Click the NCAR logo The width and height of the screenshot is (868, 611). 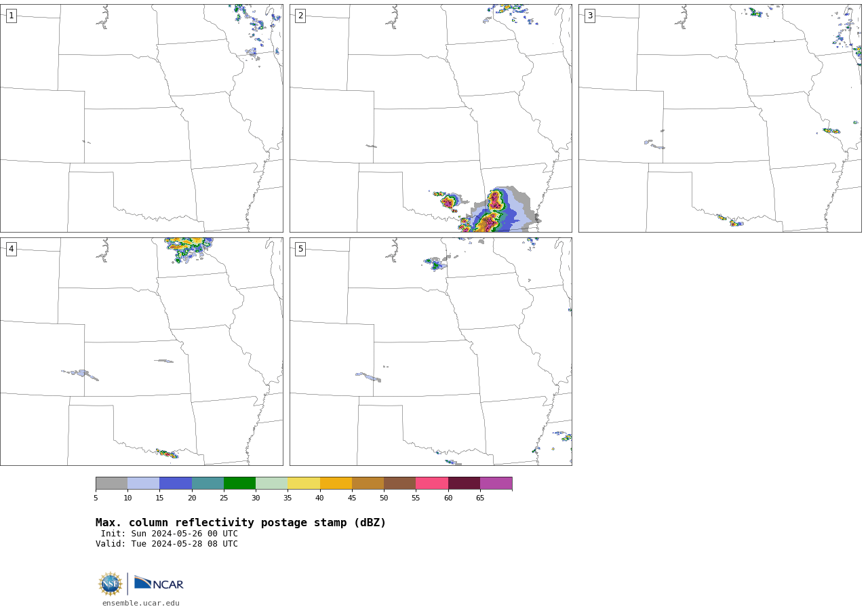pyautogui.click(x=159, y=583)
